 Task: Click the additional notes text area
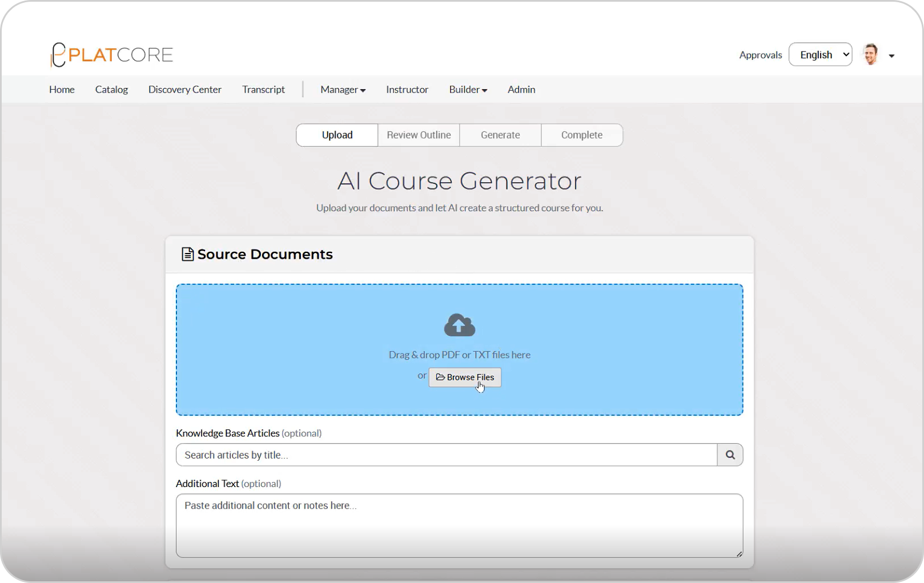tap(459, 525)
